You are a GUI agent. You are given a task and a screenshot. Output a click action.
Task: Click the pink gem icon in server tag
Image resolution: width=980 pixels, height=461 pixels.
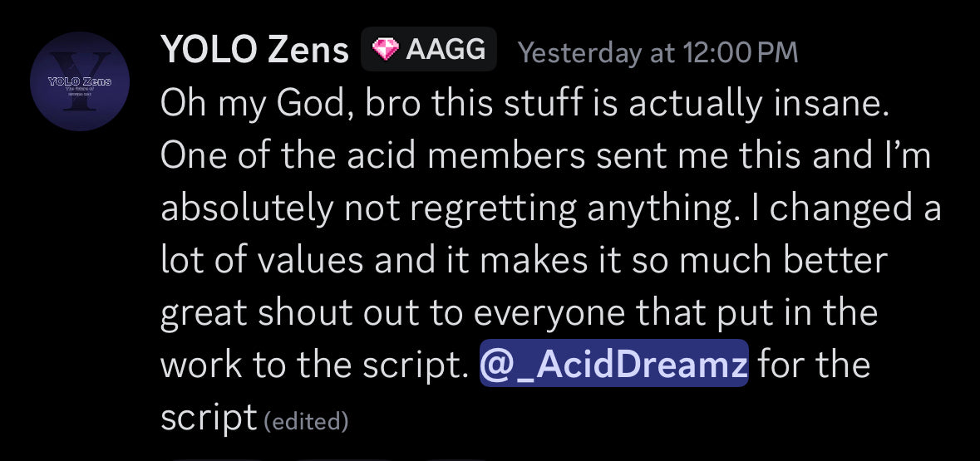[385, 50]
